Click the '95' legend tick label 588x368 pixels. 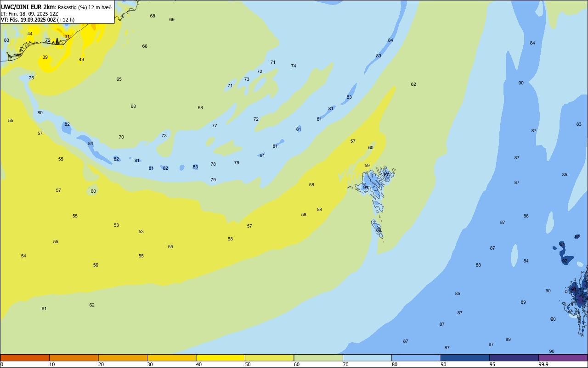tap(492, 364)
